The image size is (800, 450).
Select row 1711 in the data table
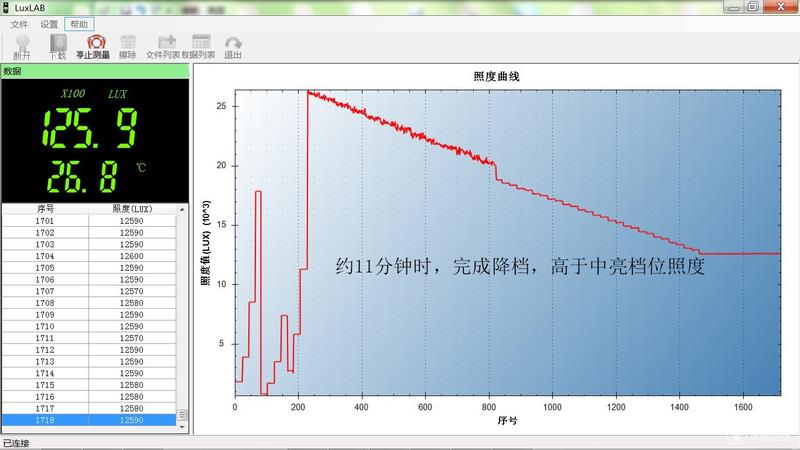(x=89, y=338)
